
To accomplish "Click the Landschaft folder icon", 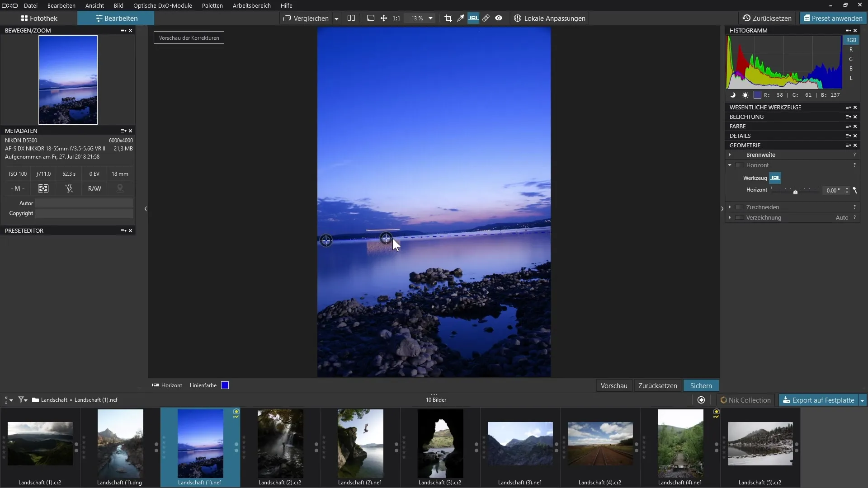I will pyautogui.click(x=35, y=400).
